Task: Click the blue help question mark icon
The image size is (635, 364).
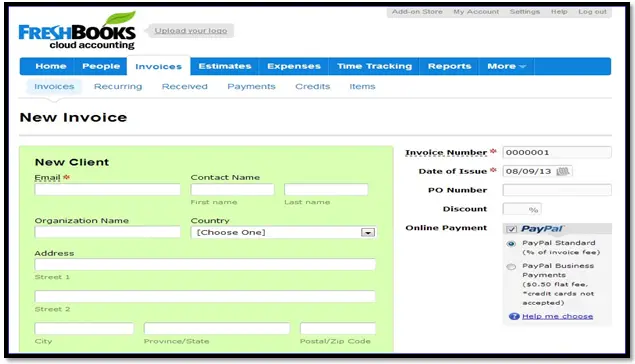Action: (x=514, y=316)
